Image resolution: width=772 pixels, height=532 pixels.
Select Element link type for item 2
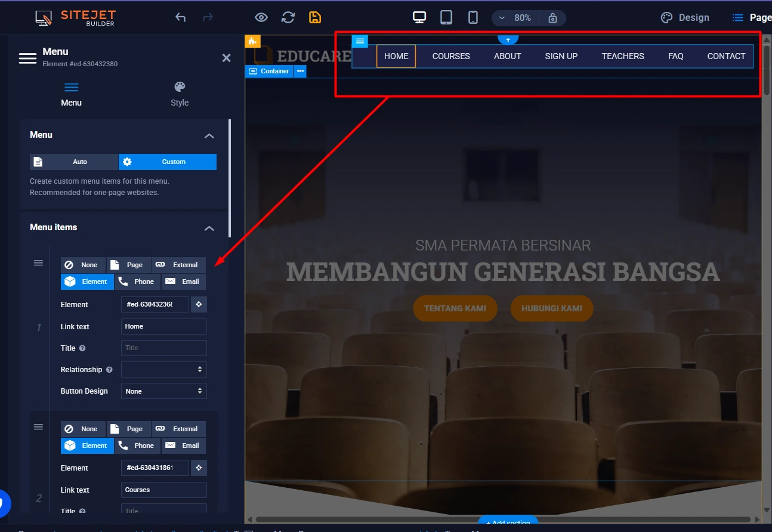point(87,446)
